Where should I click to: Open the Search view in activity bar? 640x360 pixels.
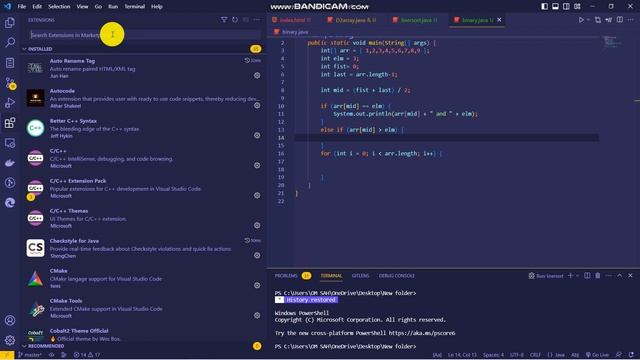[x=10, y=42]
